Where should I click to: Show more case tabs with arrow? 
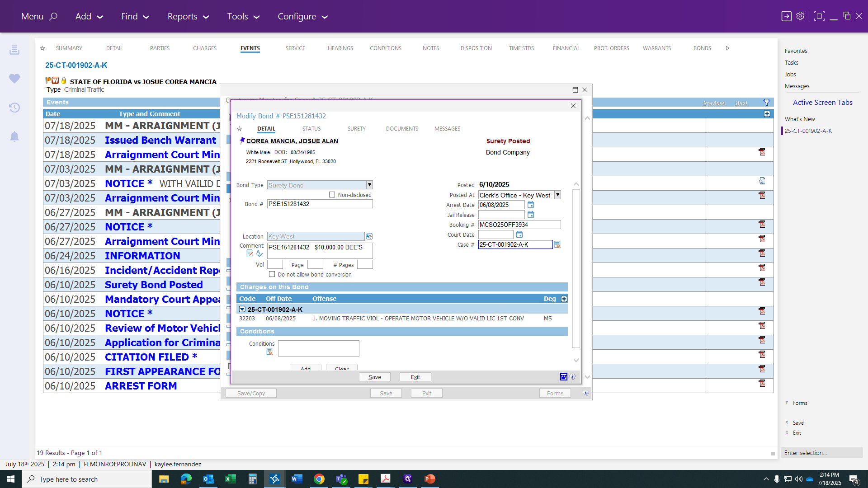click(727, 48)
